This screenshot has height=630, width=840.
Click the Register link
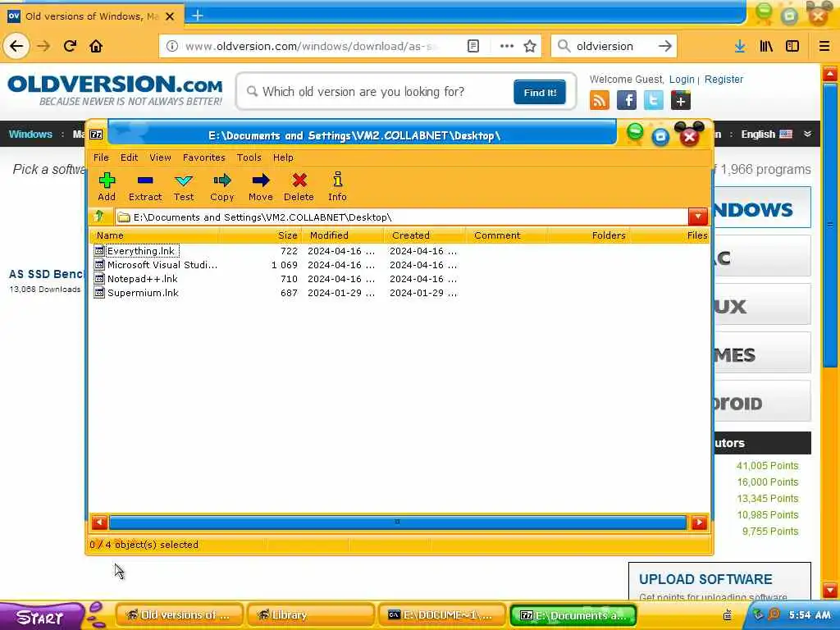click(x=724, y=80)
